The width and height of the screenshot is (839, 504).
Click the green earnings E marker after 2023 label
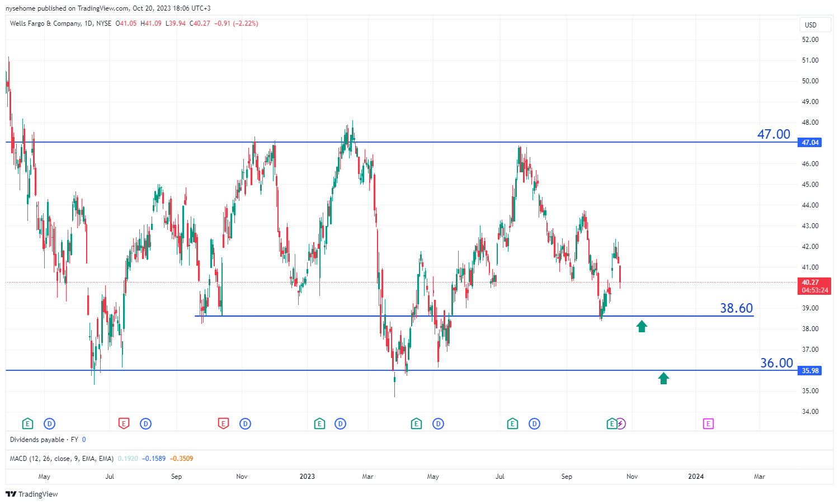pos(319,424)
